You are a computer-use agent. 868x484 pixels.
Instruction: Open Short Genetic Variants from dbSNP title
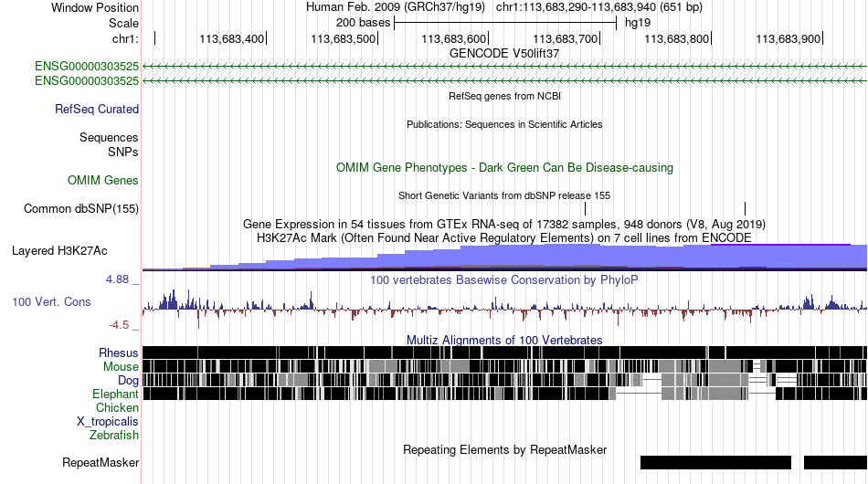click(x=504, y=195)
